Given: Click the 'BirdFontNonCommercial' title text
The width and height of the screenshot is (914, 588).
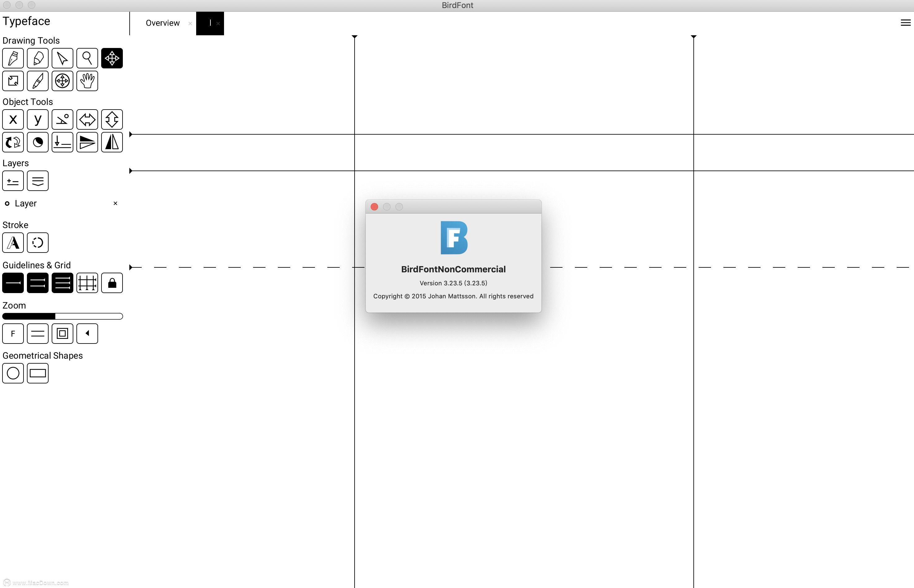Looking at the screenshot, I should pos(453,269).
